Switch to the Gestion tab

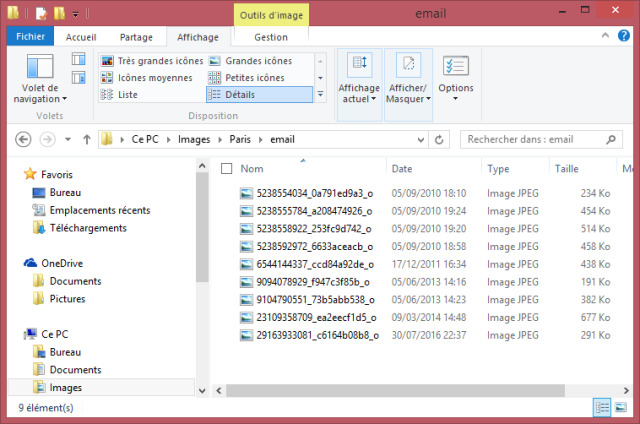point(271,37)
